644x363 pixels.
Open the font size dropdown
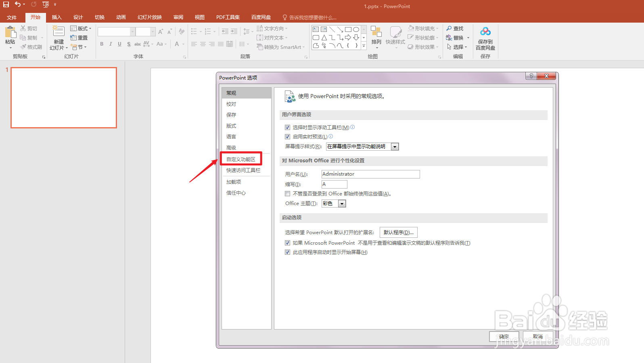(x=153, y=31)
